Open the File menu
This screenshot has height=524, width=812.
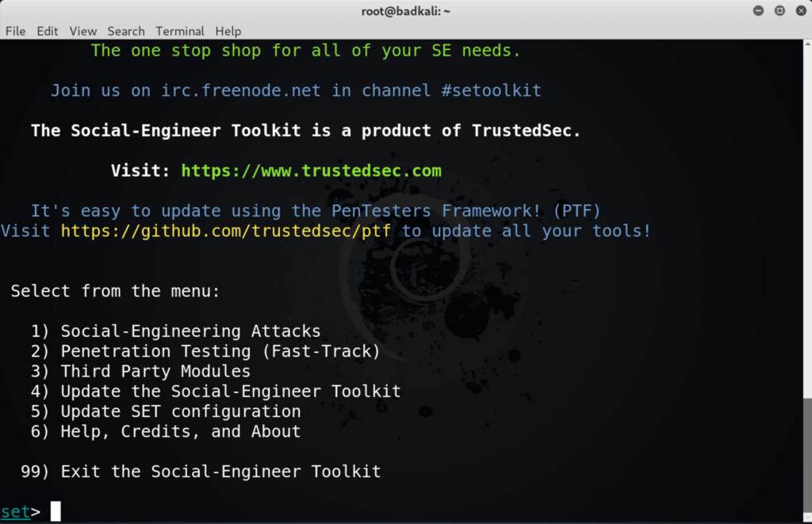16,31
